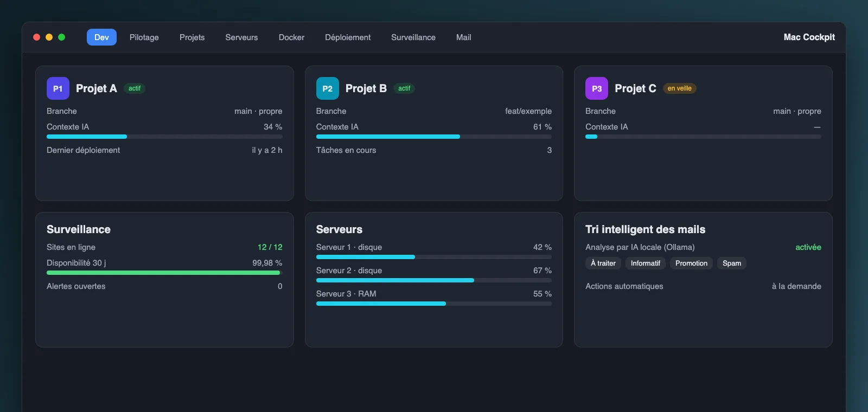The width and height of the screenshot is (868, 412).
Task: Click the 'Tri intelligent des mails' heading
Action: pos(646,229)
